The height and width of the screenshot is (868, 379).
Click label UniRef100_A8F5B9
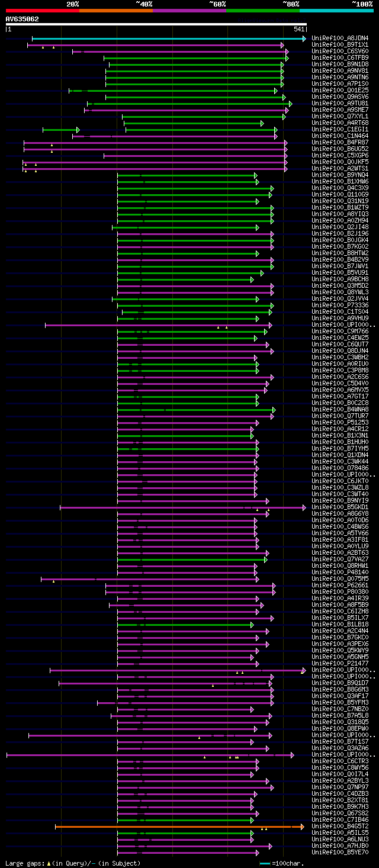pyautogui.click(x=340, y=605)
